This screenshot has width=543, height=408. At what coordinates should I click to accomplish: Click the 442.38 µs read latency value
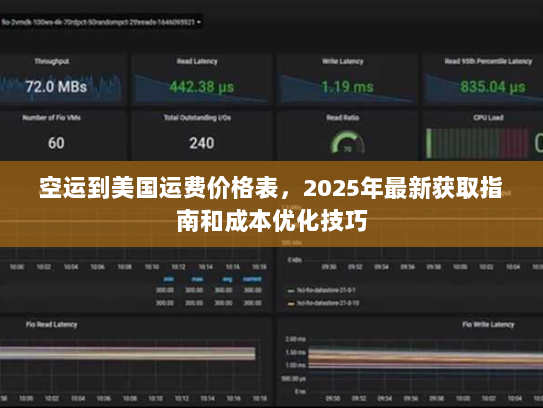[202, 86]
